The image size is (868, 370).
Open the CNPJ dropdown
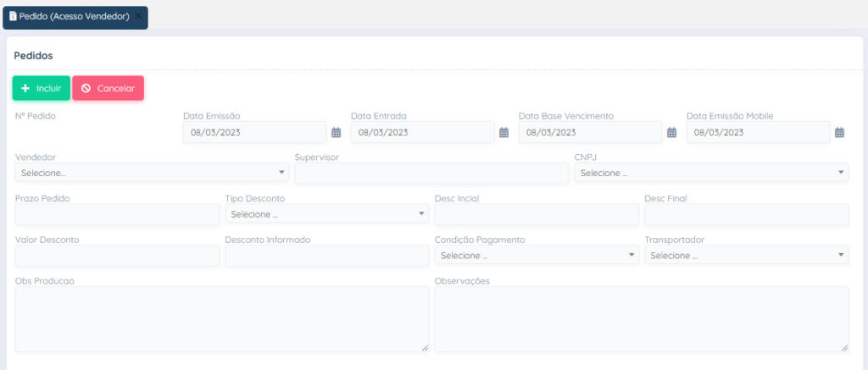(712, 173)
